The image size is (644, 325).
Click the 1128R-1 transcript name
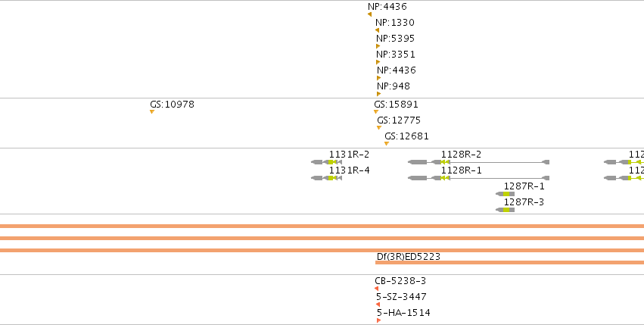pyautogui.click(x=461, y=170)
